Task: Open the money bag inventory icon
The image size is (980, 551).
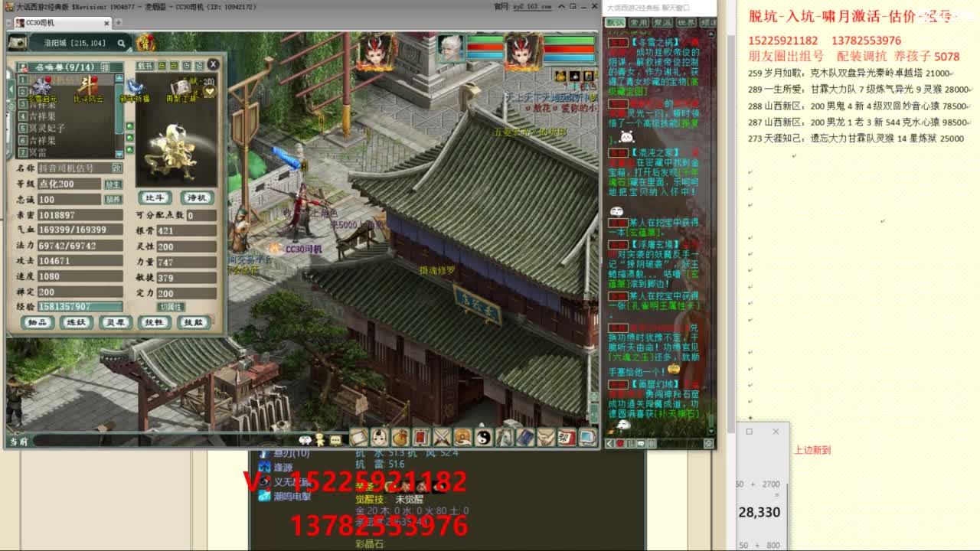Action: 400,437
